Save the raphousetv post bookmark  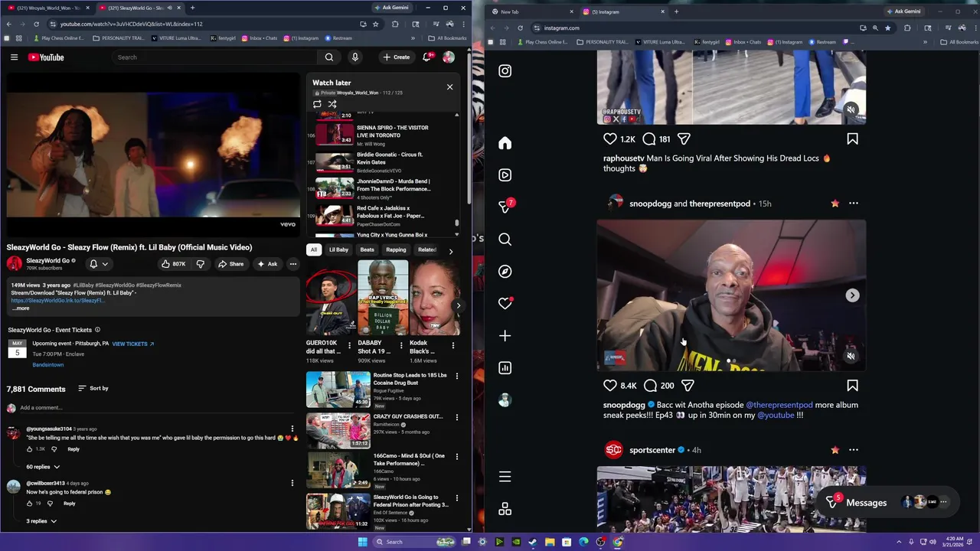852,139
